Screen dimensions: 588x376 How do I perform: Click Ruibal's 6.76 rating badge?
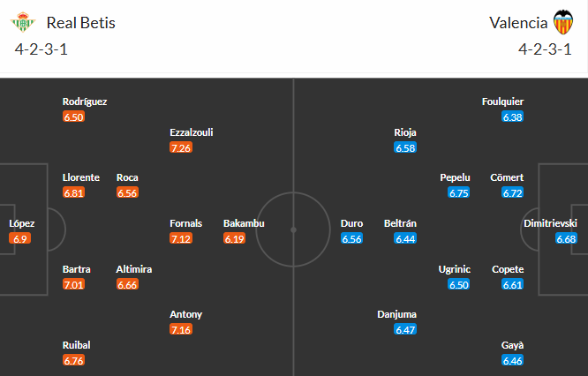coord(74,360)
